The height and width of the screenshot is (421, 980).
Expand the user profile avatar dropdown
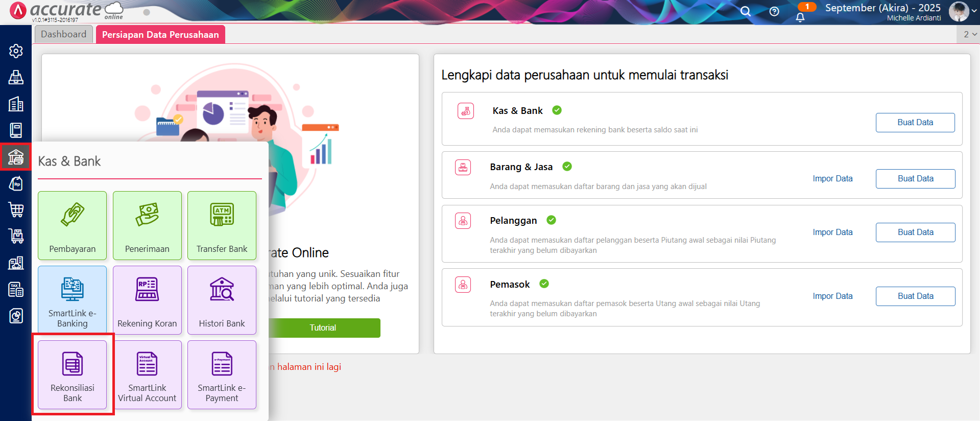tap(962, 11)
